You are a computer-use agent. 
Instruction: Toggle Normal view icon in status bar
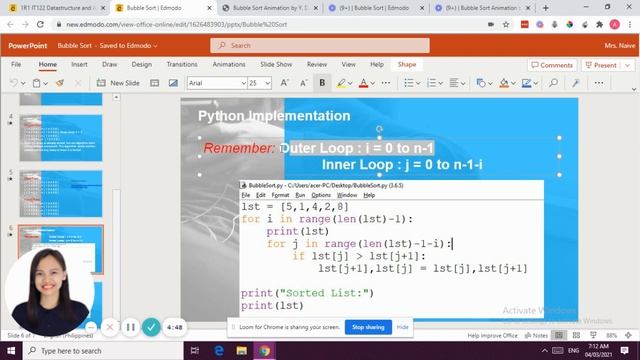559,336
